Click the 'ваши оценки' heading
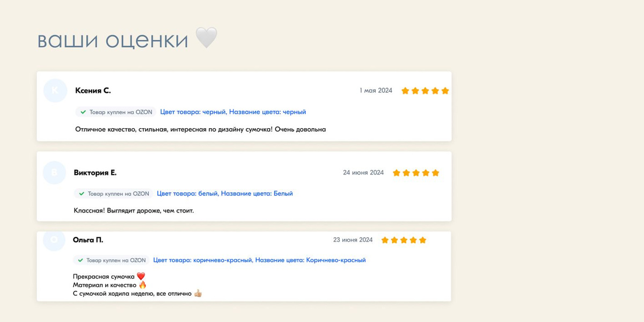 click(x=113, y=40)
